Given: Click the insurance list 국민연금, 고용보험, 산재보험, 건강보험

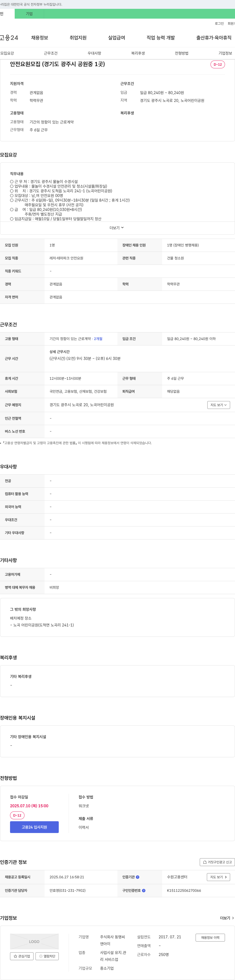Looking at the screenshot, I should click(78, 392).
